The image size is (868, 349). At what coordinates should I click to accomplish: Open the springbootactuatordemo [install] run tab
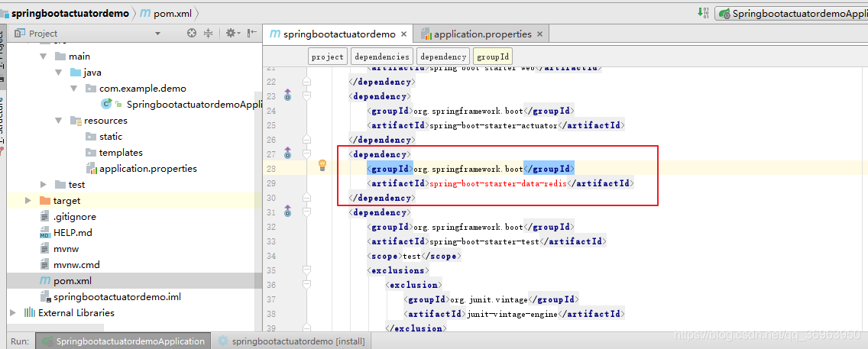[x=292, y=341]
